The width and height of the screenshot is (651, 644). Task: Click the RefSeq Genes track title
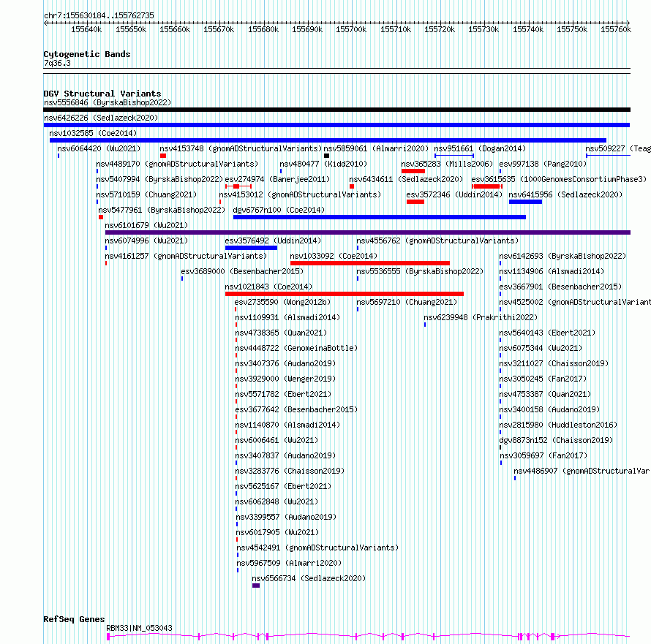[74, 619]
